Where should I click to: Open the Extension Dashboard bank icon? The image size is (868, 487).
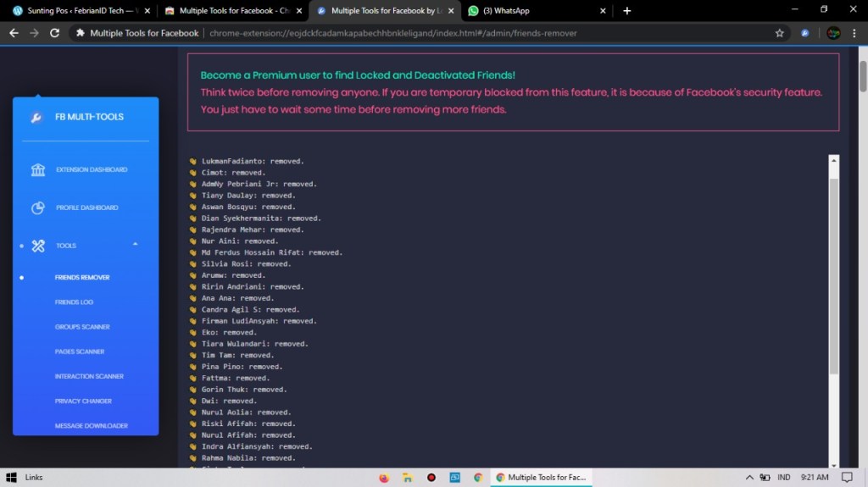[x=38, y=170]
